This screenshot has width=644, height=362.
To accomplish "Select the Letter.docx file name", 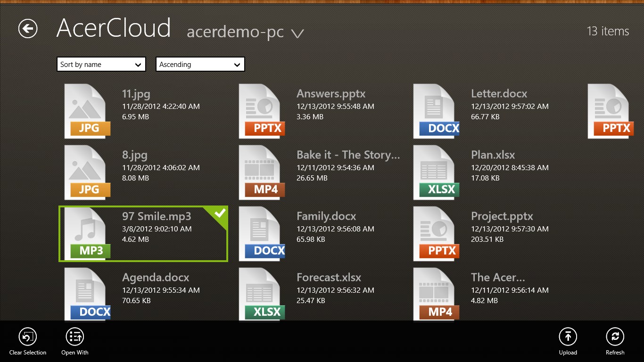I will point(499,94).
